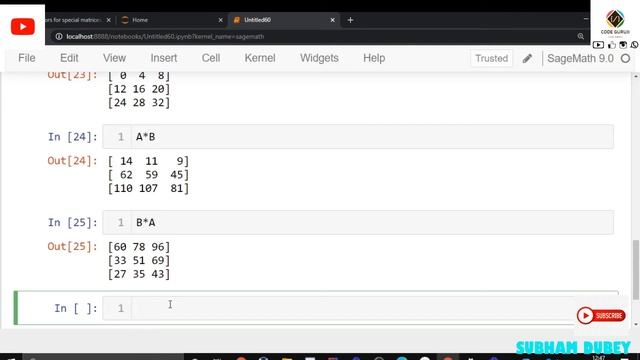640x360 pixels.
Task: Click the kernel idle circle indicator
Action: pyautogui.click(x=625, y=58)
